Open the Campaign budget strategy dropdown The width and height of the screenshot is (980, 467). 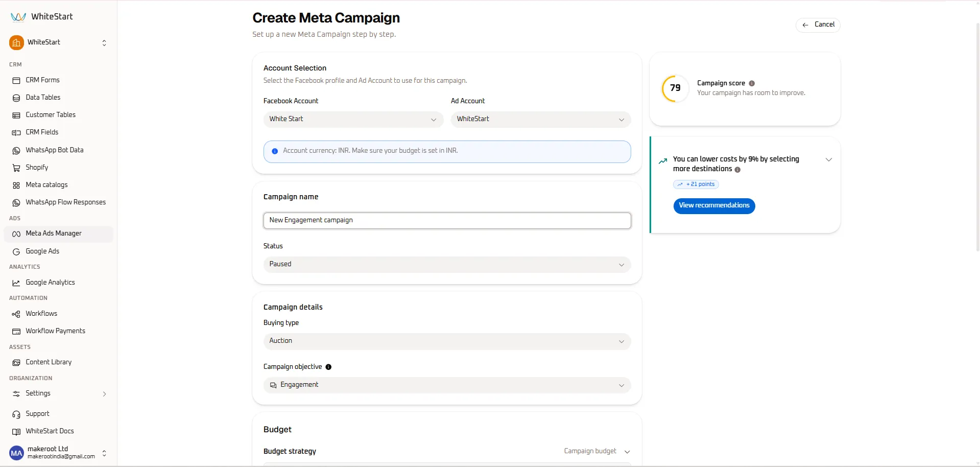[x=597, y=451]
